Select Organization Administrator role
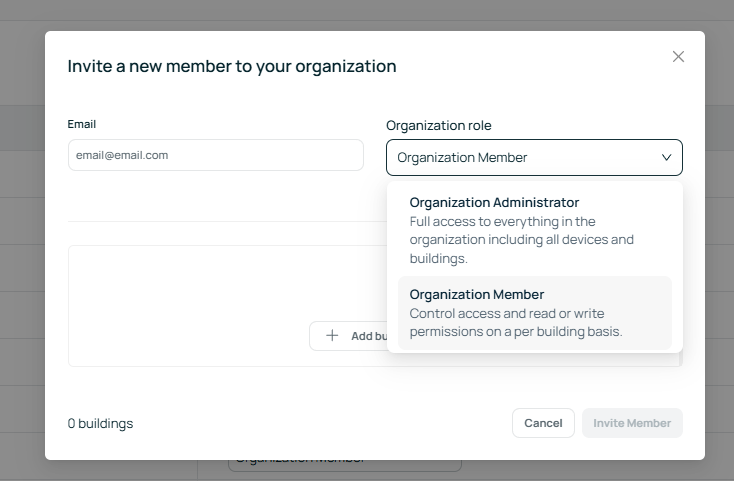This screenshot has width=734, height=481. pyautogui.click(x=494, y=202)
